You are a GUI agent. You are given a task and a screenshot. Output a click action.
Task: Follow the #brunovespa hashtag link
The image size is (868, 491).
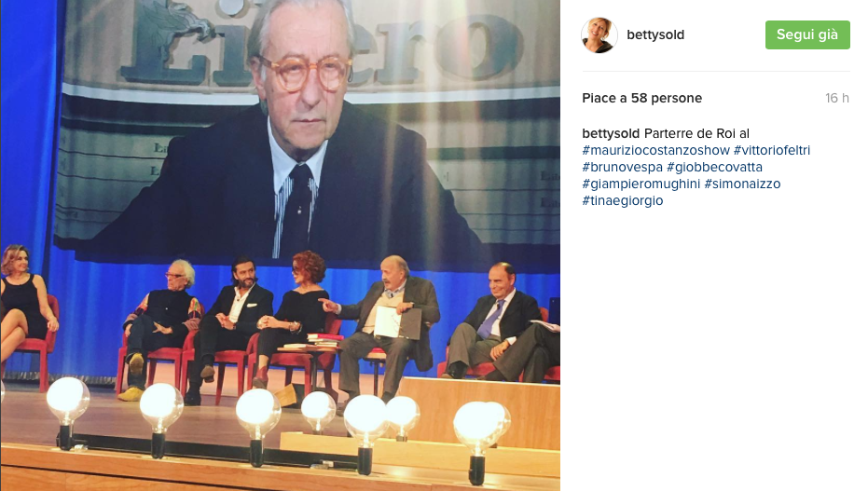622,167
